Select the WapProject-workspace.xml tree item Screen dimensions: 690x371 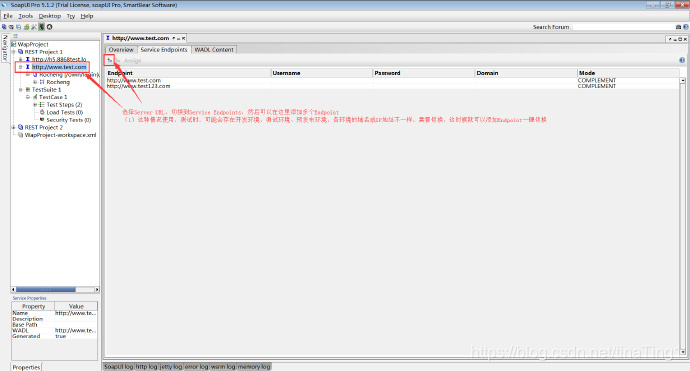60,135
